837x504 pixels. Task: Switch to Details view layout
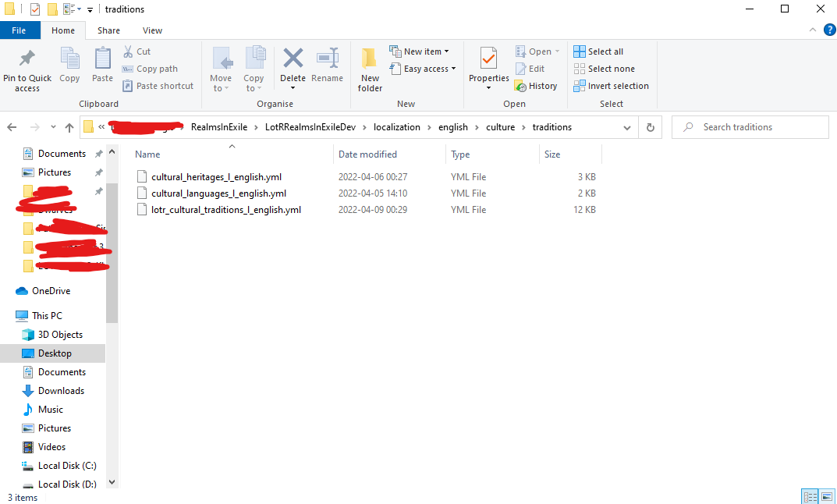[810, 496]
